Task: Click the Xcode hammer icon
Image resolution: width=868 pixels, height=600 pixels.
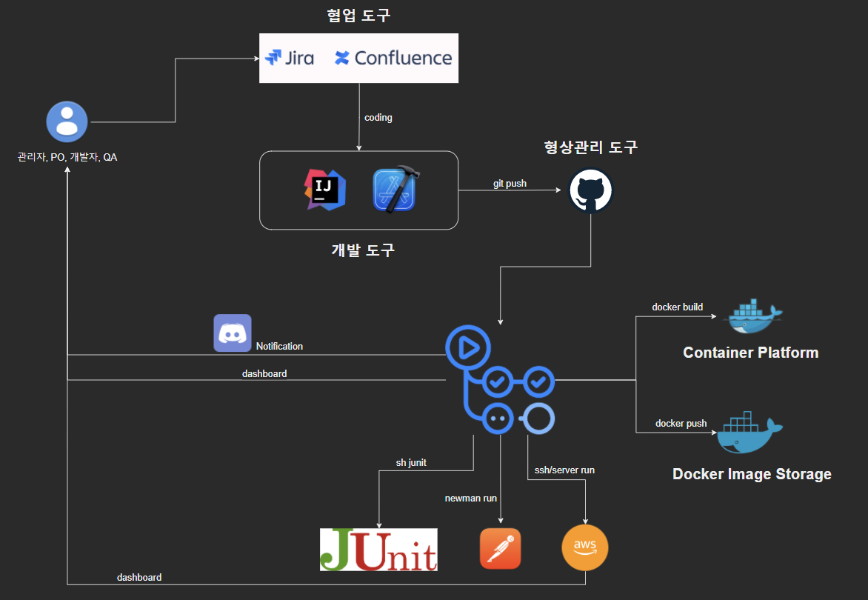Action: point(395,190)
